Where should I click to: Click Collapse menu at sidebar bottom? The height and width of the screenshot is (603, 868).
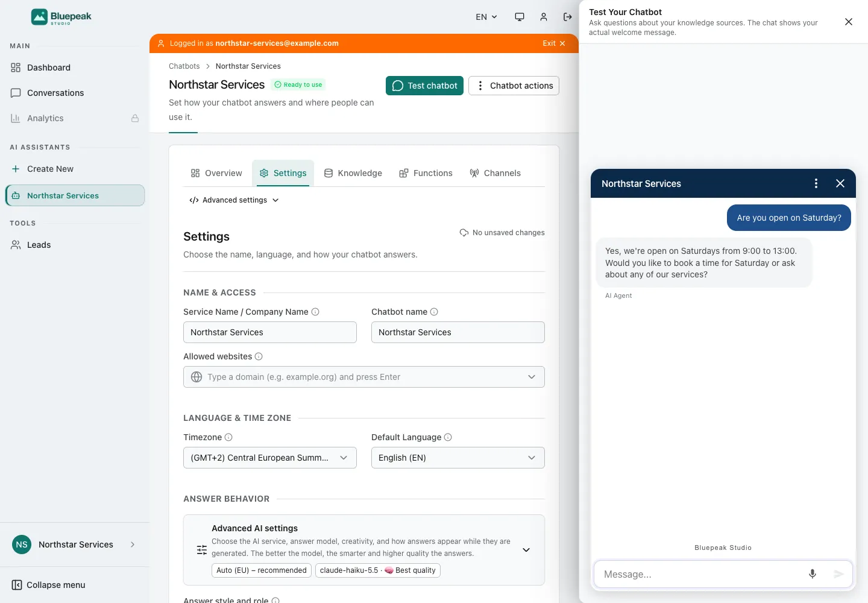[49, 585]
